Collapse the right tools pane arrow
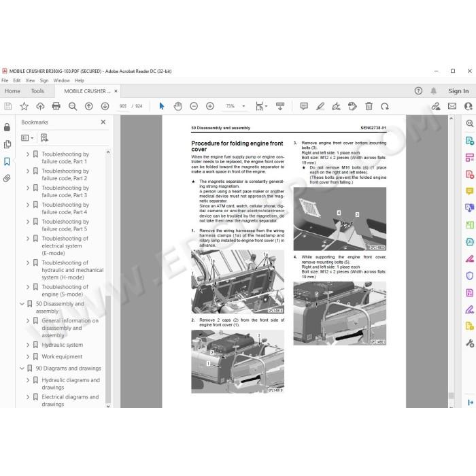This screenshot has height=476, width=476. 471,403
